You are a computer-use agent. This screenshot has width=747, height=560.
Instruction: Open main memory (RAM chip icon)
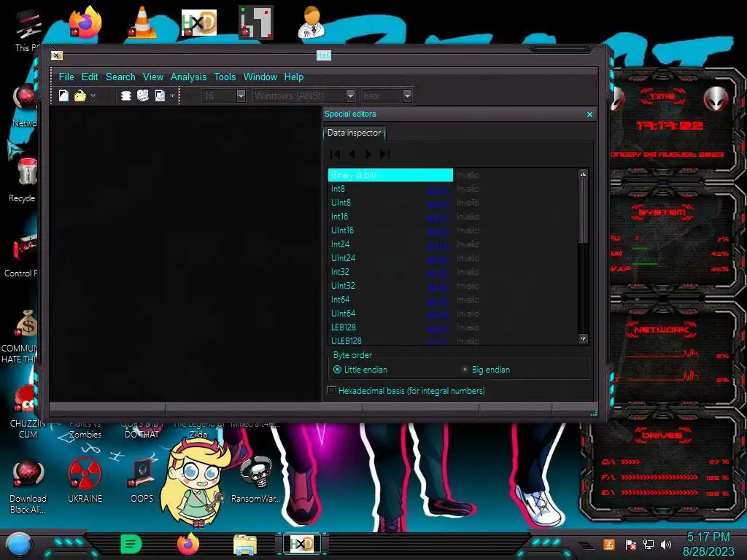[x=125, y=96]
